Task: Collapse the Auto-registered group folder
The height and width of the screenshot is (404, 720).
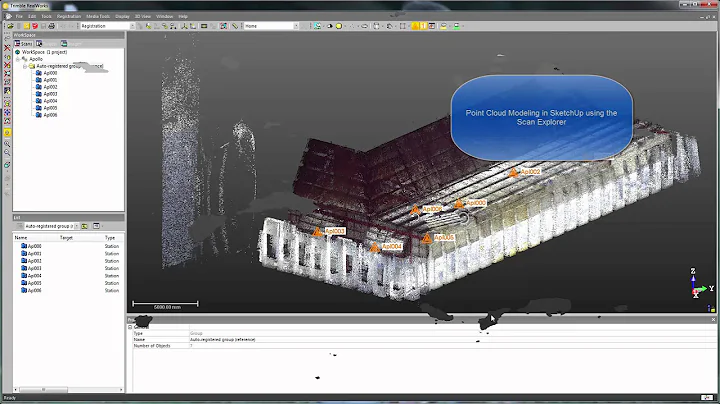Action: pos(25,66)
